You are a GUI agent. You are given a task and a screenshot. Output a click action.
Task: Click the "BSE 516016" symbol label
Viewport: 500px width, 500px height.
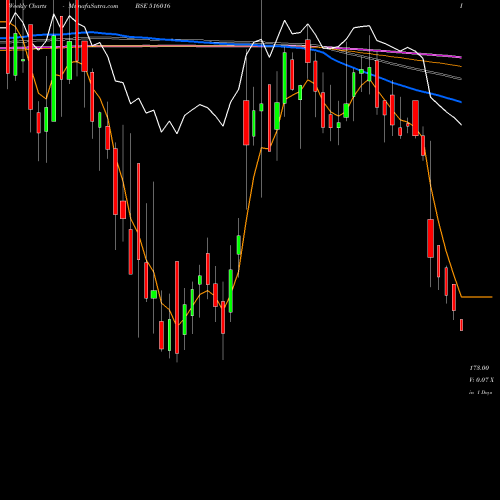click(x=153, y=6)
